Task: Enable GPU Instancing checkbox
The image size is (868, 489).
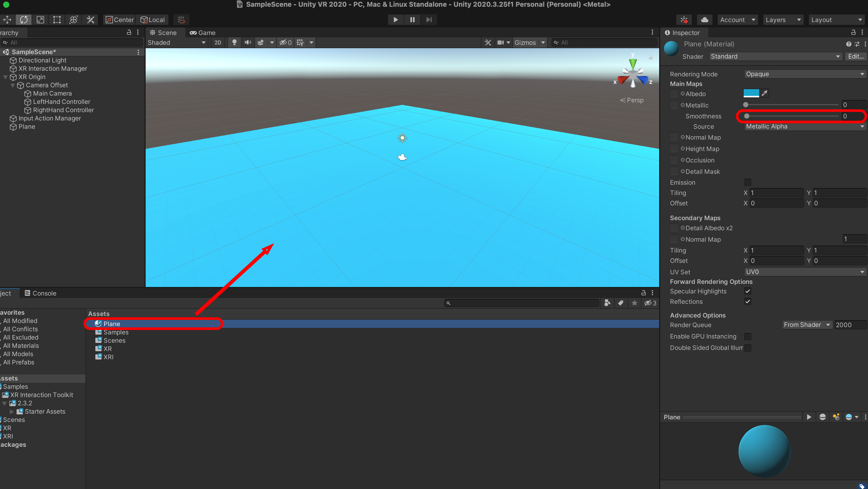Action: coord(747,336)
